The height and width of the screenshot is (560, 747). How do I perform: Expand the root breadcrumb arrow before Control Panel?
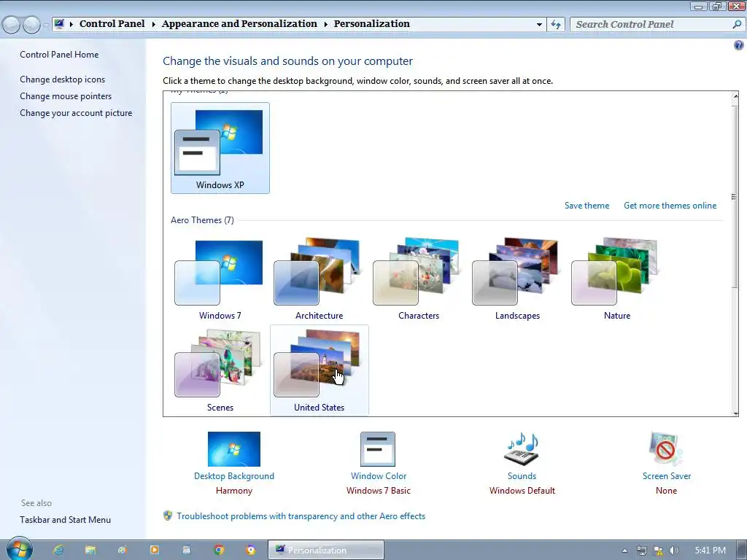[71, 24]
